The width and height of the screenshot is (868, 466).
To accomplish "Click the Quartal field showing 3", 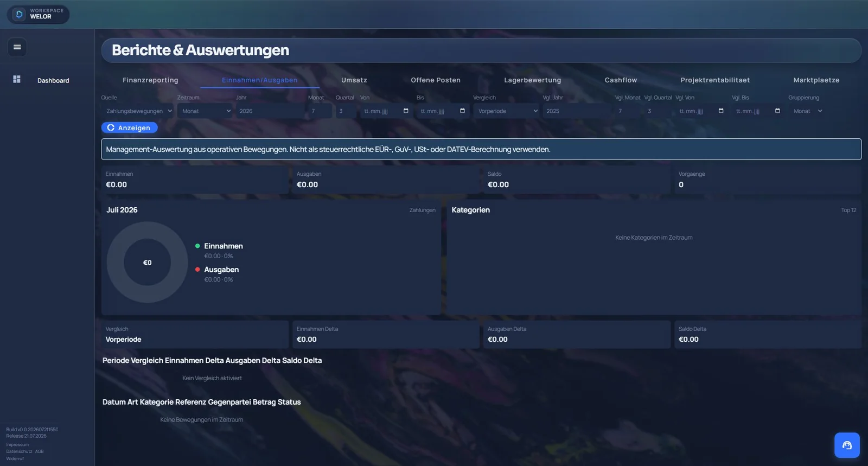I will click(x=346, y=111).
